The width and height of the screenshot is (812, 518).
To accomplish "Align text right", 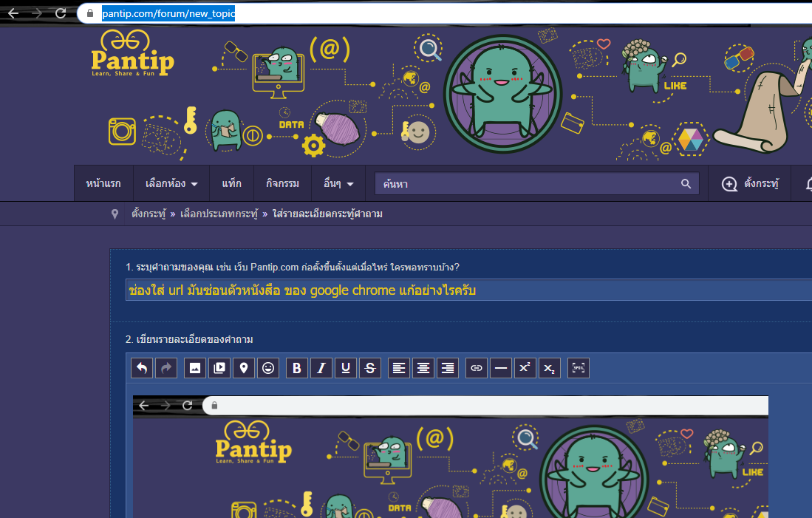I will (448, 368).
